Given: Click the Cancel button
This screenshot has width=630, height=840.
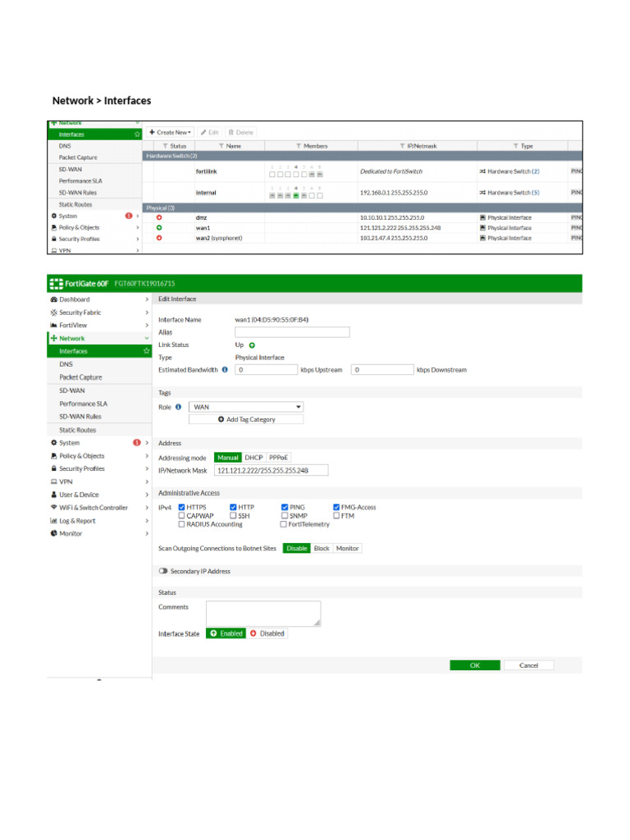Looking at the screenshot, I should 529,665.
